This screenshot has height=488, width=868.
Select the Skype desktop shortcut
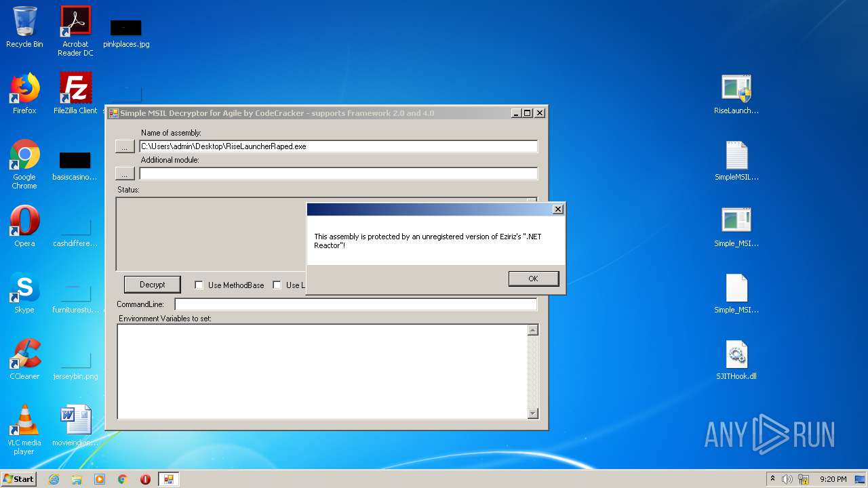point(24,293)
